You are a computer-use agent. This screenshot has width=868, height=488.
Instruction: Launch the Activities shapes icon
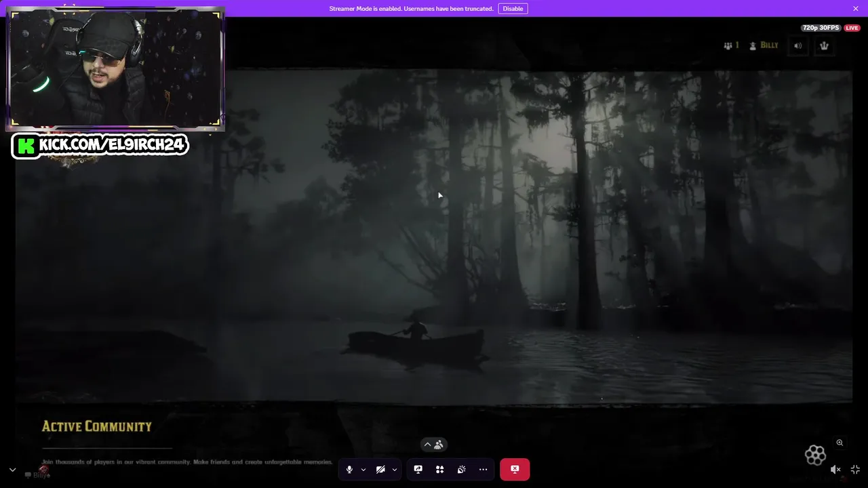point(440,469)
